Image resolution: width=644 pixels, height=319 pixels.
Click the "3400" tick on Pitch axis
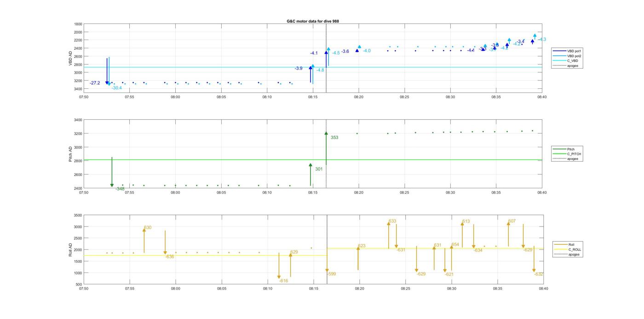pyautogui.click(x=78, y=120)
